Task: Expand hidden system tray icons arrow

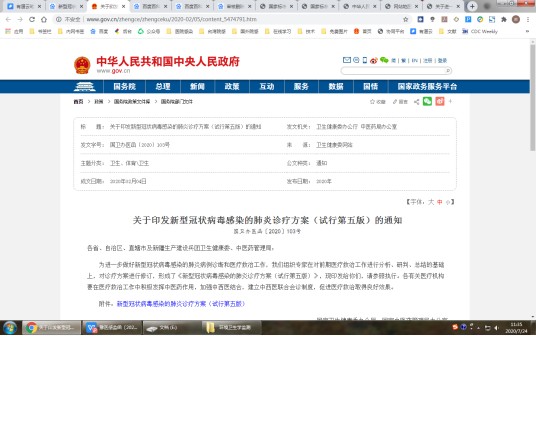Action: click(x=479, y=328)
